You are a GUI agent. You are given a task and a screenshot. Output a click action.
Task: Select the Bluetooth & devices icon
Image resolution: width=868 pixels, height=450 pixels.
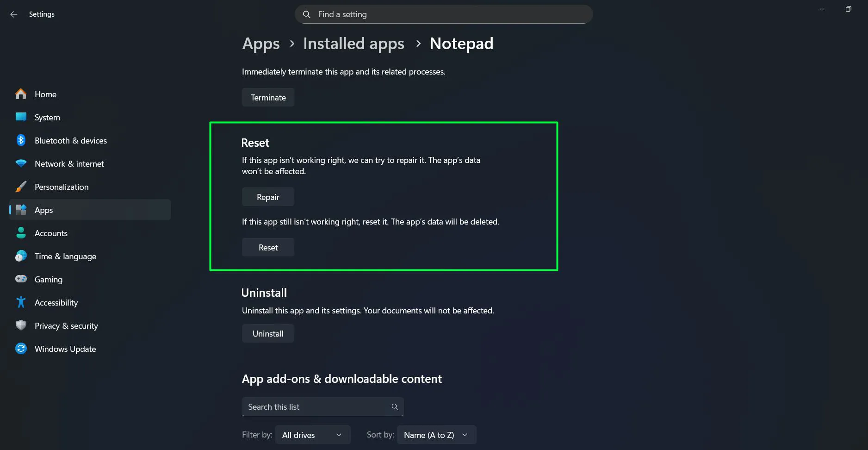coord(21,140)
